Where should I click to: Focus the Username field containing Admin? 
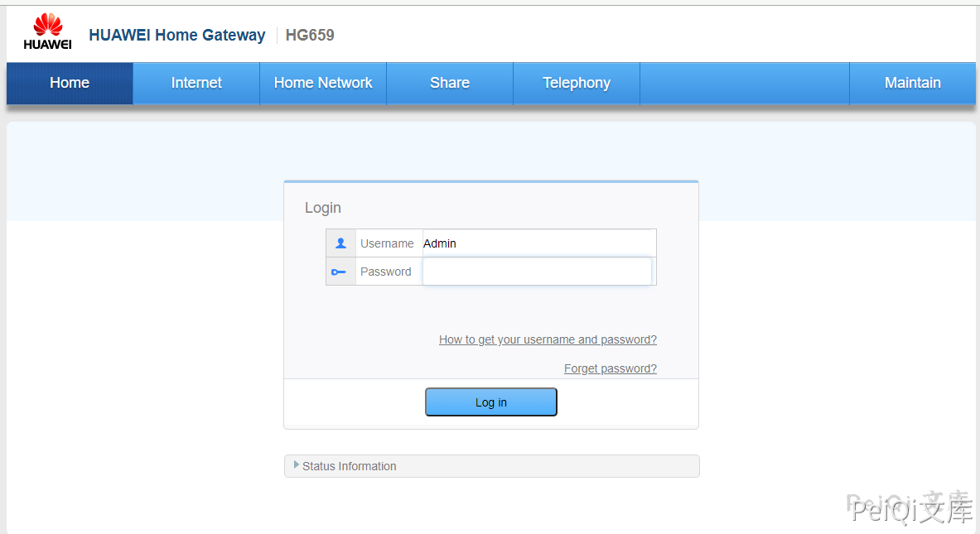click(538, 243)
